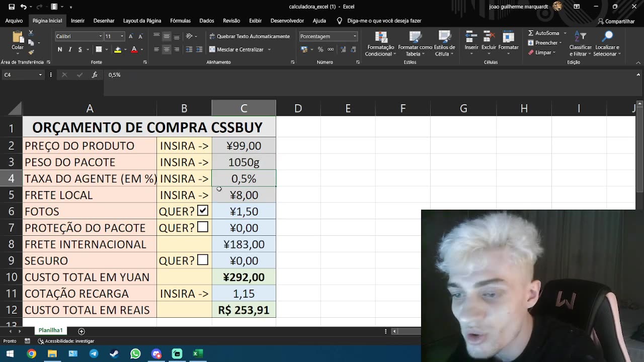Undo the last action

24,7
